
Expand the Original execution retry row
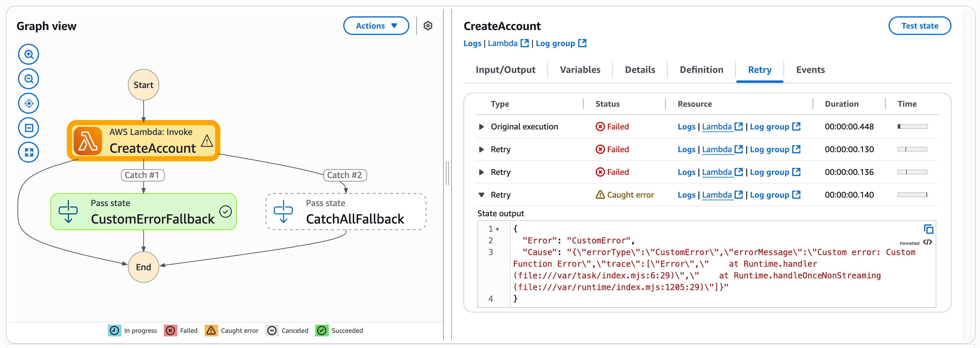click(x=481, y=126)
